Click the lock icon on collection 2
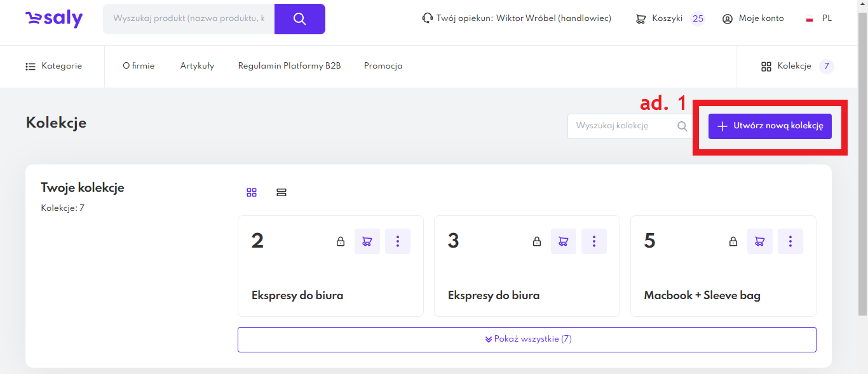Image resolution: width=868 pixels, height=374 pixels. click(x=341, y=241)
